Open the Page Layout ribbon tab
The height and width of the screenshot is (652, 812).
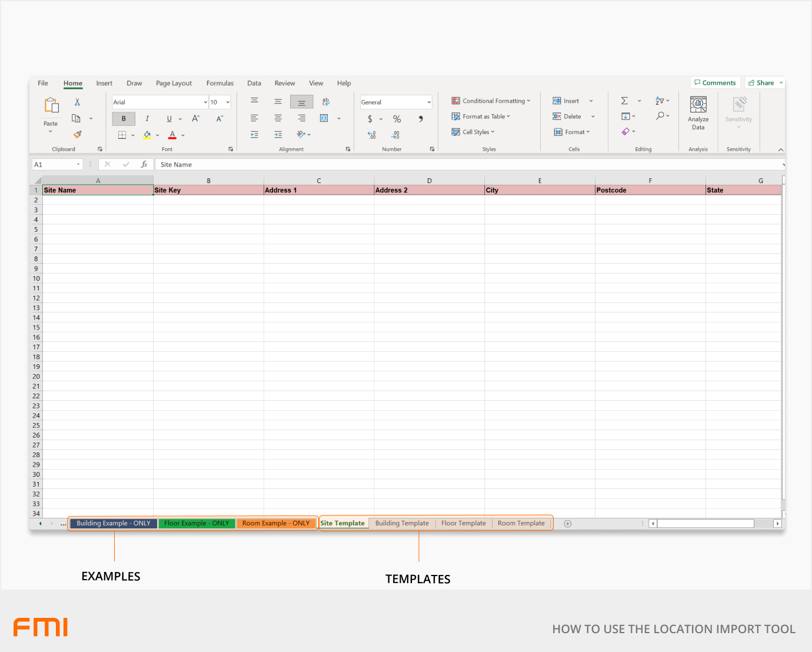[174, 83]
